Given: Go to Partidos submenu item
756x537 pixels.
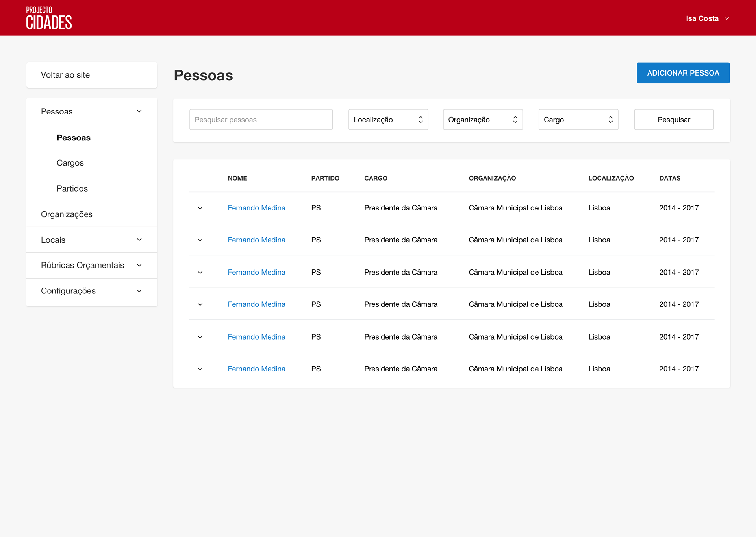Looking at the screenshot, I should pyautogui.click(x=72, y=188).
